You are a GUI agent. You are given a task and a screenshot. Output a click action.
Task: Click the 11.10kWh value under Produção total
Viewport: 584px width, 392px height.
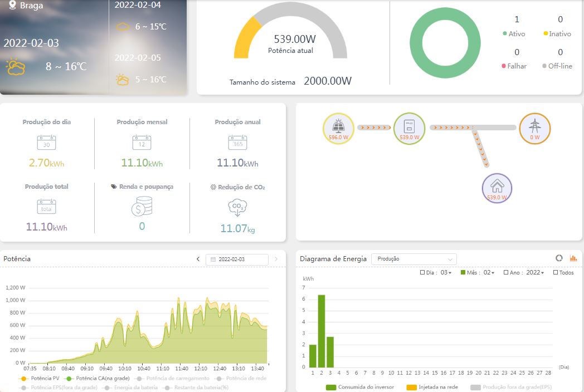coord(47,227)
